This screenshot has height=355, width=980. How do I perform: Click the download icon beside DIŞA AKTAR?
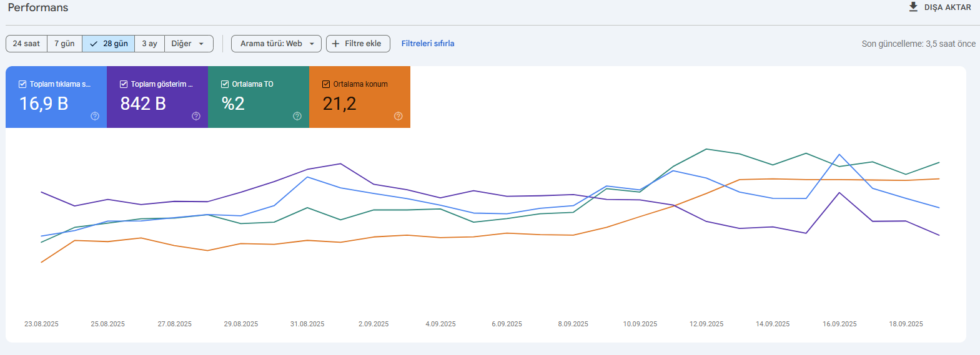(x=913, y=7)
